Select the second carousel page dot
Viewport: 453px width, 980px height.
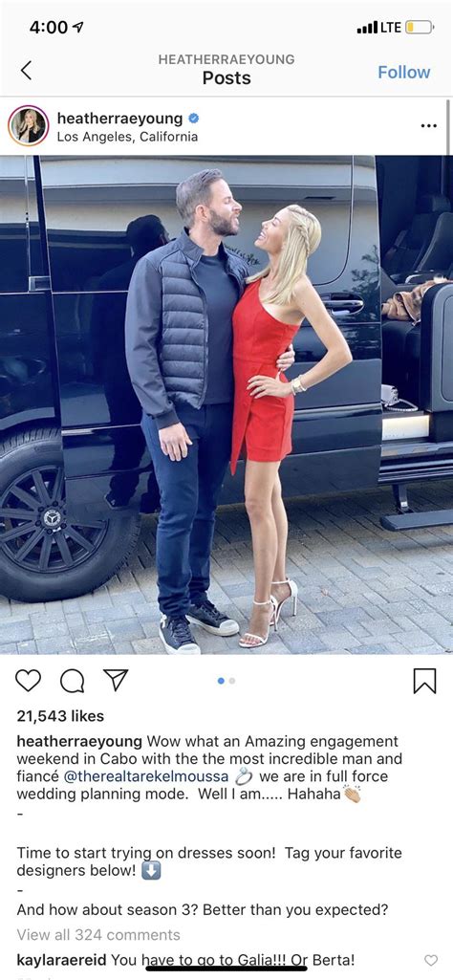pos(232,682)
